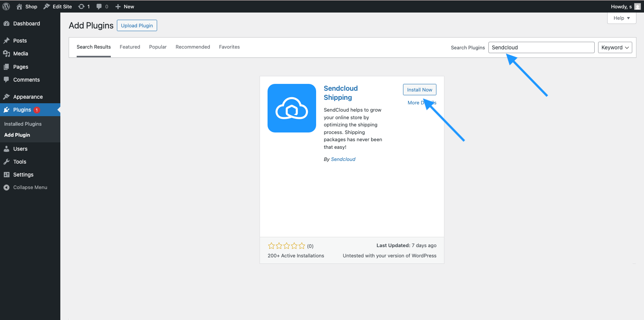
Task: Open the Settings menu label
Action: coord(24,175)
